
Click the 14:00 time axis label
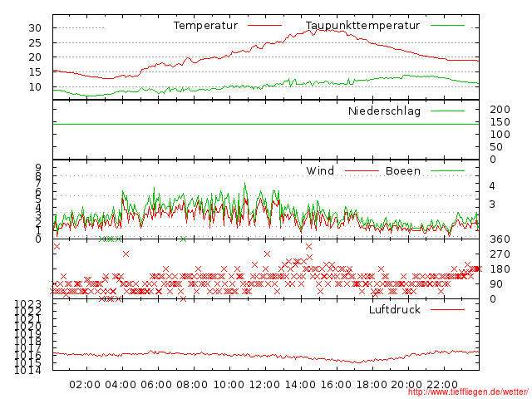pos(300,385)
